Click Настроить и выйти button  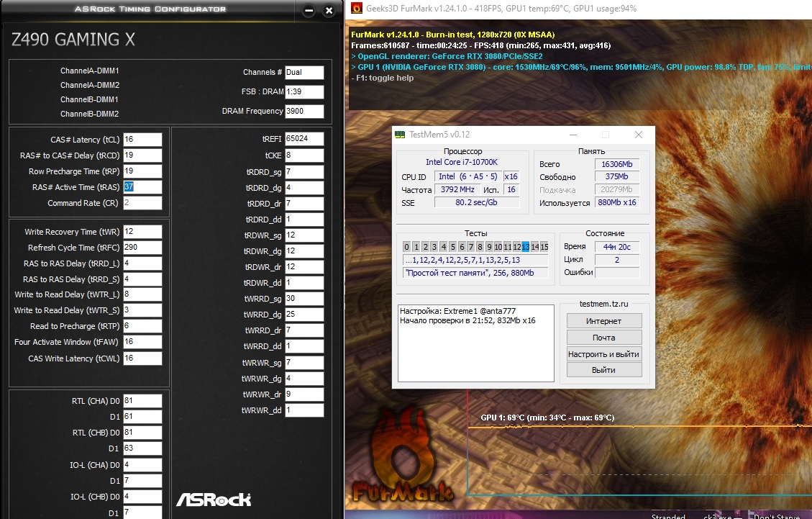[x=604, y=354]
